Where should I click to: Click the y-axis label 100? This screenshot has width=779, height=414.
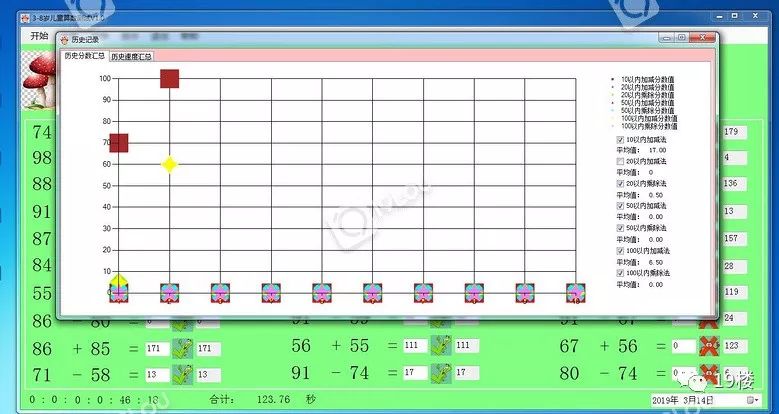coord(105,79)
